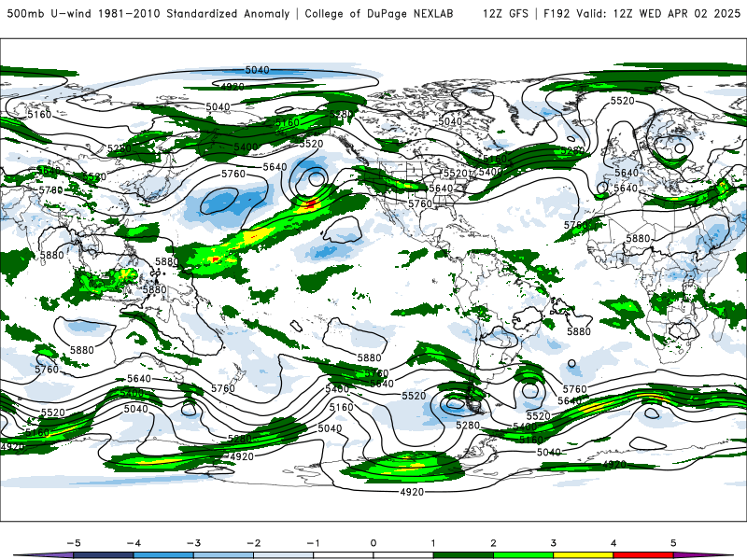Viewport: 747px width, 560px height.
Task: Click the "500mb U-wind" title text
Action: click(x=49, y=13)
